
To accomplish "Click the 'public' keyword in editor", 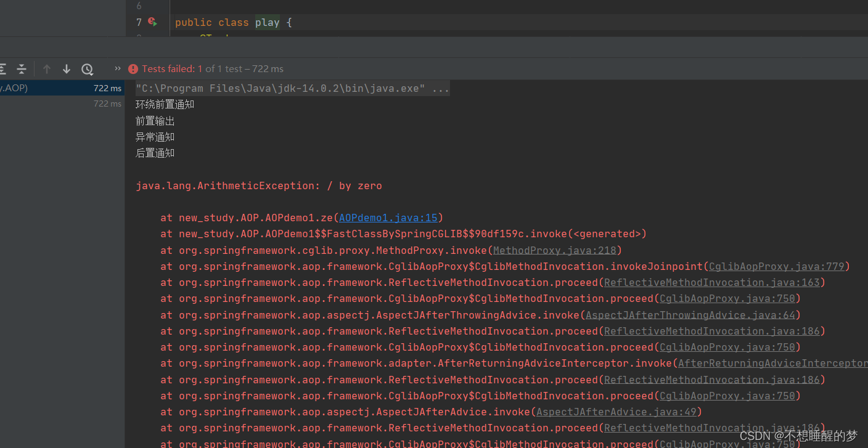I will [x=194, y=22].
